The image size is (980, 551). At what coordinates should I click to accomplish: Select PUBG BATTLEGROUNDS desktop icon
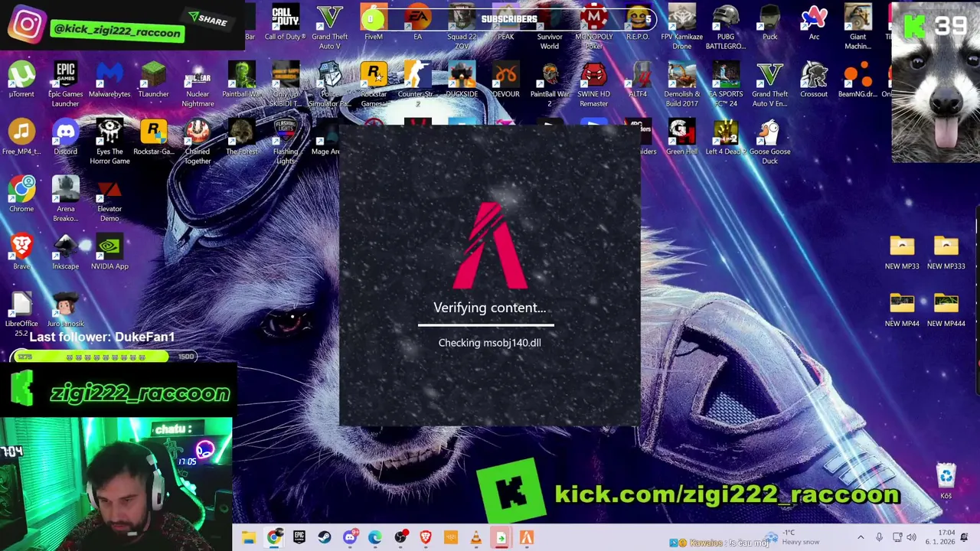[x=726, y=28]
